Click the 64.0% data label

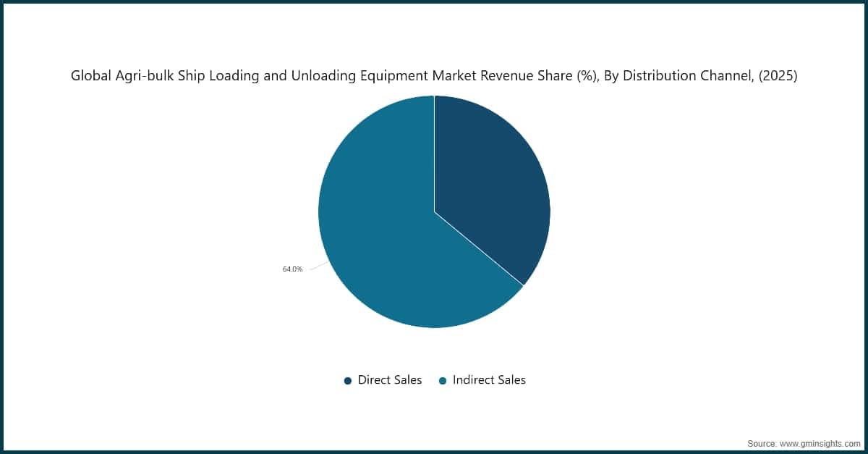click(x=292, y=269)
